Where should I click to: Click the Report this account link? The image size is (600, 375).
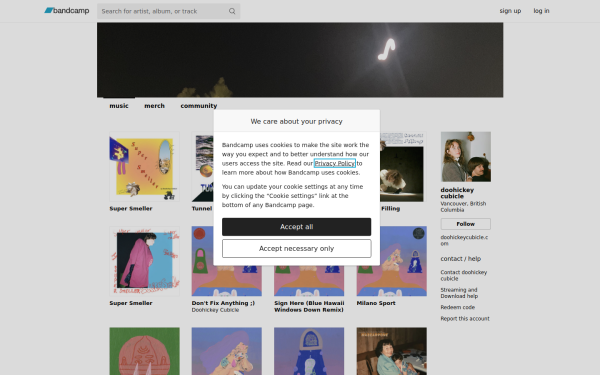coord(465,319)
